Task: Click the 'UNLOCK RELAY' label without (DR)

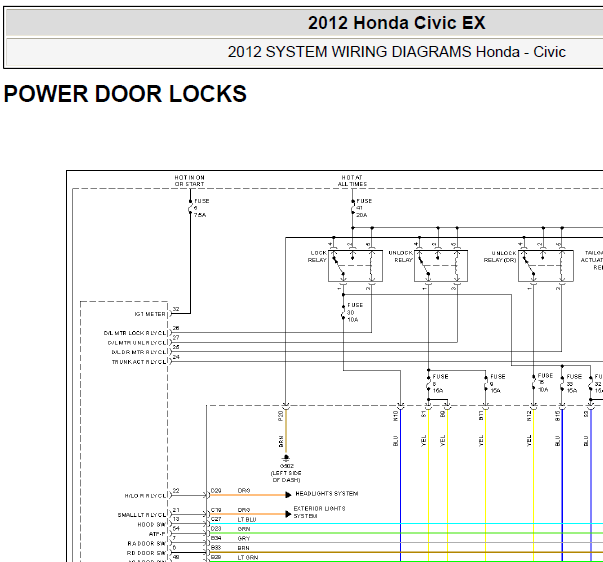Action: [x=401, y=257]
